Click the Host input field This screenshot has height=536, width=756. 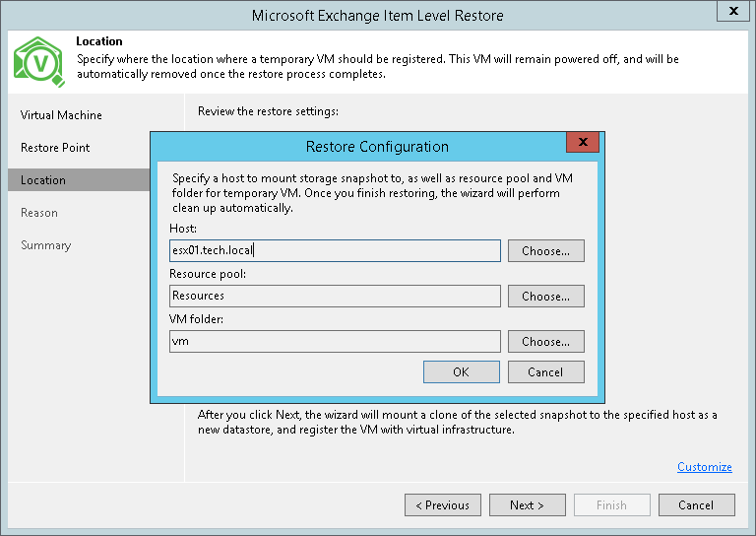coord(335,251)
